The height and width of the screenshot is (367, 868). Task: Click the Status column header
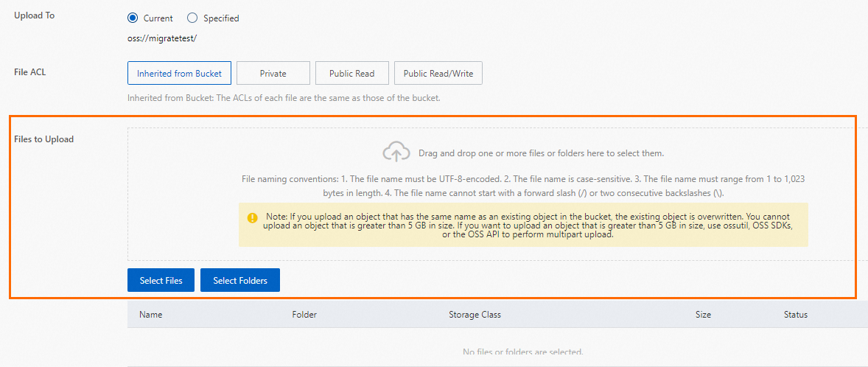pyautogui.click(x=796, y=315)
